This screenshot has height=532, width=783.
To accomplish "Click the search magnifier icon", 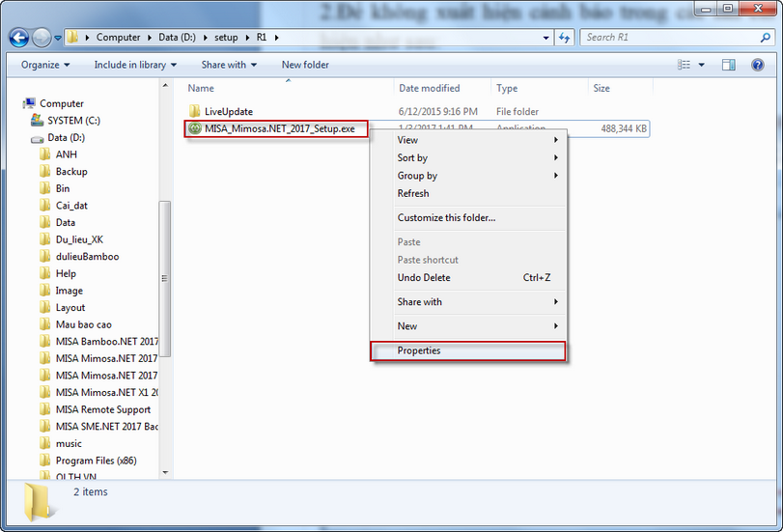I will (x=765, y=38).
